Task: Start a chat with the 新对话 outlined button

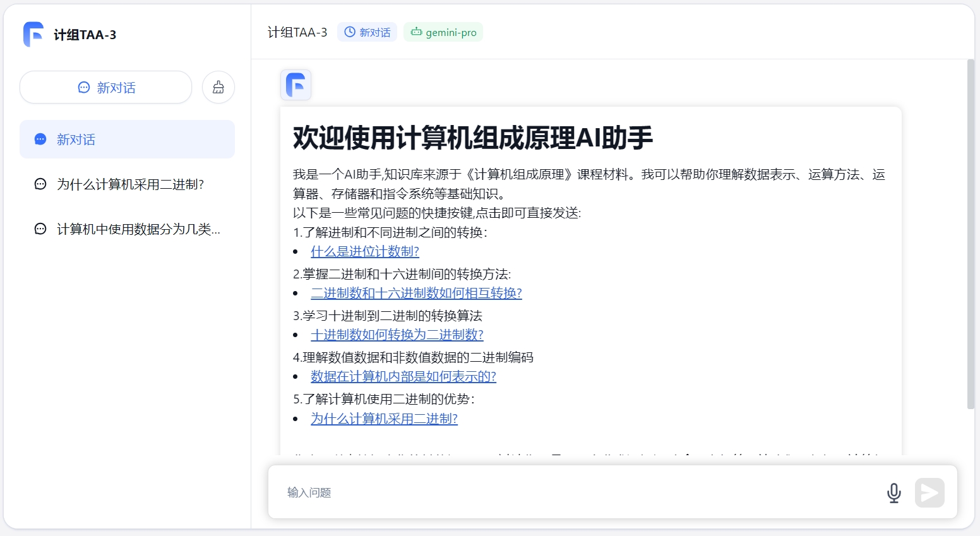Action: point(106,87)
